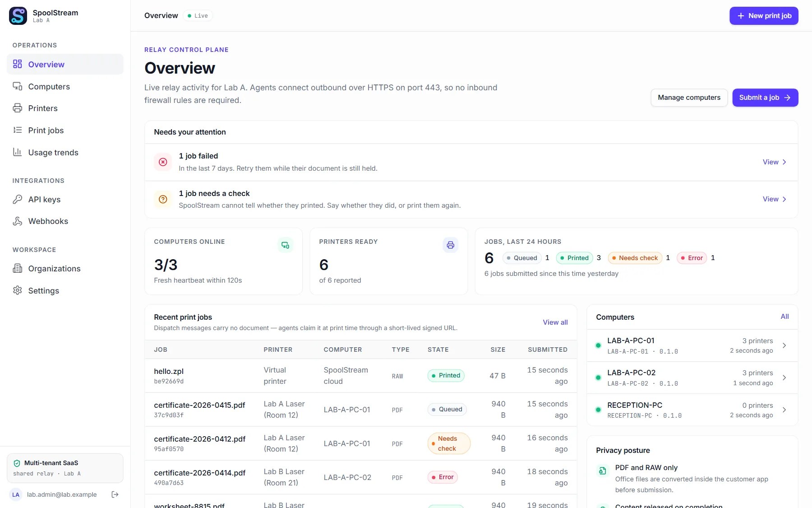Click the Manage computers button
Screen dimensions: 812x508
689,98
